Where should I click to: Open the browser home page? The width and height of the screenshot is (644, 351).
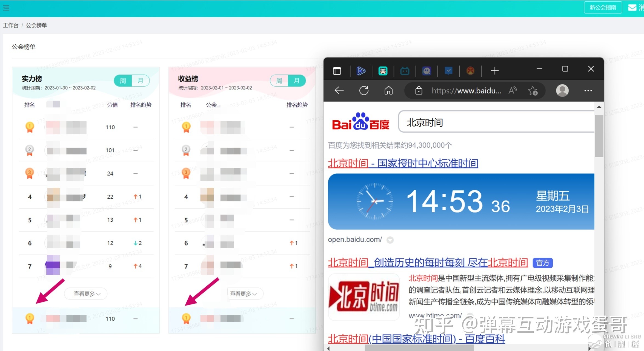click(x=388, y=90)
